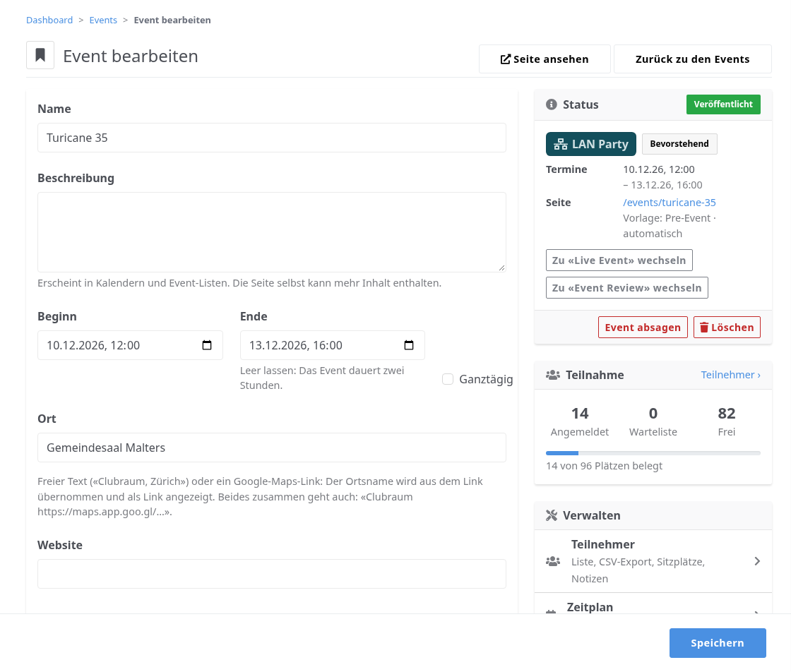Click the external-link icon on Seite ansehen
791x672 pixels.
(505, 59)
